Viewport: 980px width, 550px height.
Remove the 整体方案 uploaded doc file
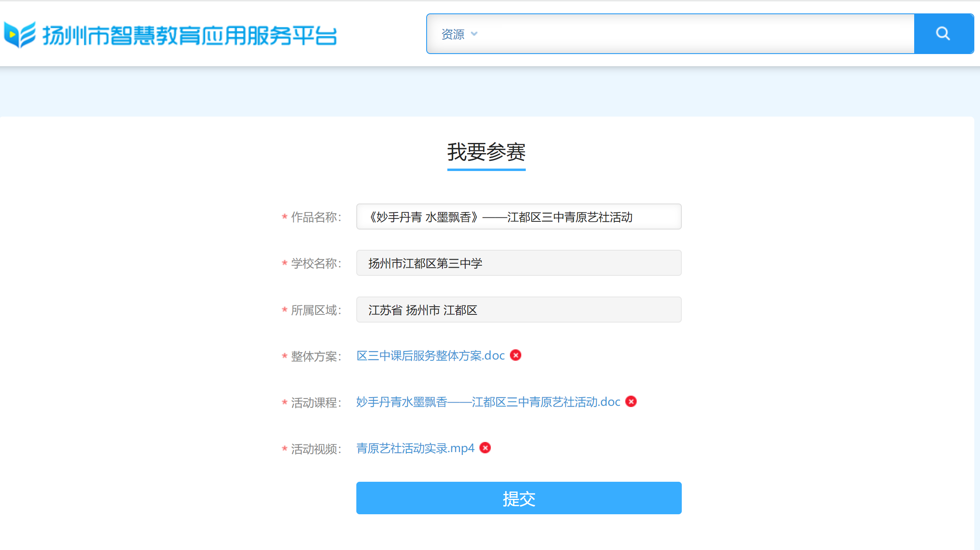[x=516, y=355]
